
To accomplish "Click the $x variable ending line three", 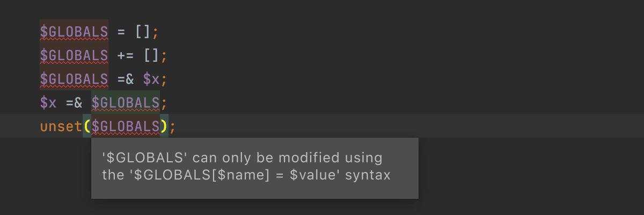I will pos(151,79).
